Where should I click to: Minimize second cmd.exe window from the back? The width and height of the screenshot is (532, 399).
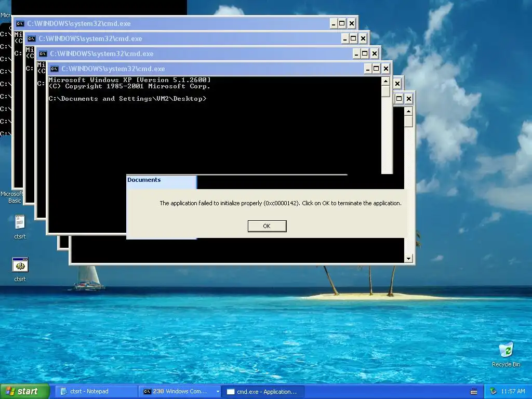click(345, 38)
